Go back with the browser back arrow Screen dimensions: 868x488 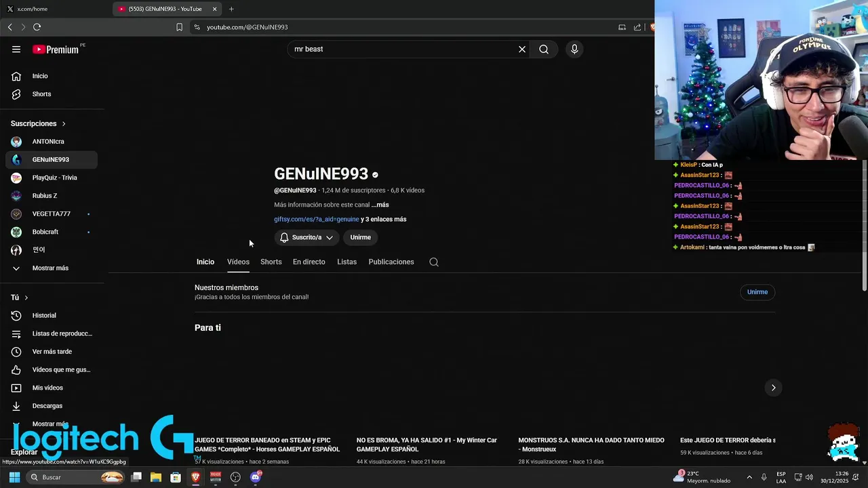point(9,27)
